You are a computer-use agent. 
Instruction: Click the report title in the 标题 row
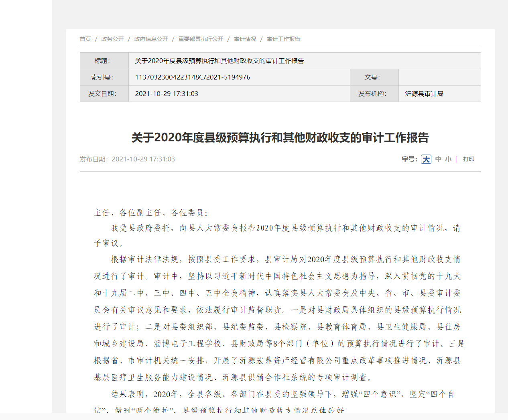219,61
